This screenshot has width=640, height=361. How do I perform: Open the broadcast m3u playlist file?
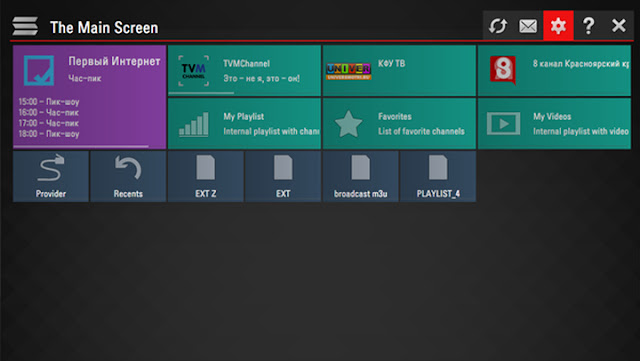pos(360,176)
